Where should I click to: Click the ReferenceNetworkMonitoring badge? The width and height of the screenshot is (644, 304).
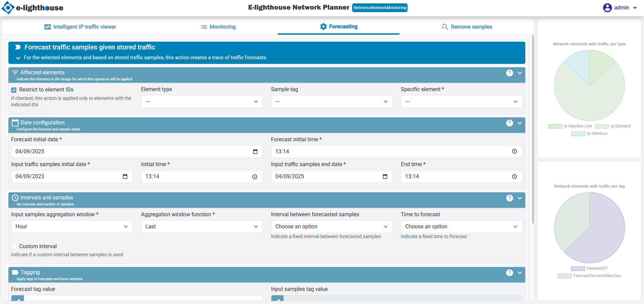point(380,8)
